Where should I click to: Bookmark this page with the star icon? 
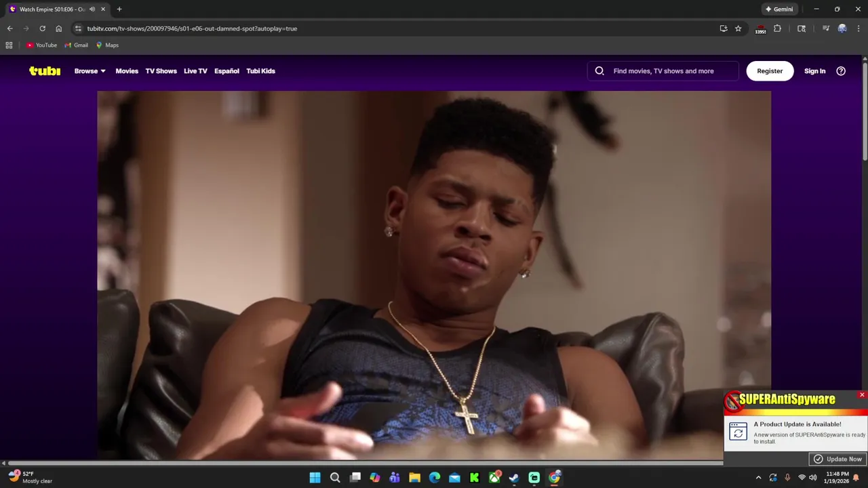738,28
